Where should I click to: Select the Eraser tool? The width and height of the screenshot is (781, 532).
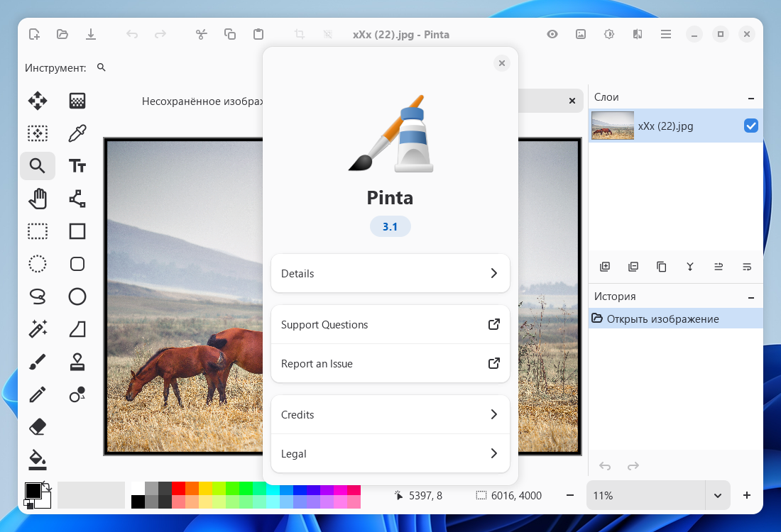[38, 427]
